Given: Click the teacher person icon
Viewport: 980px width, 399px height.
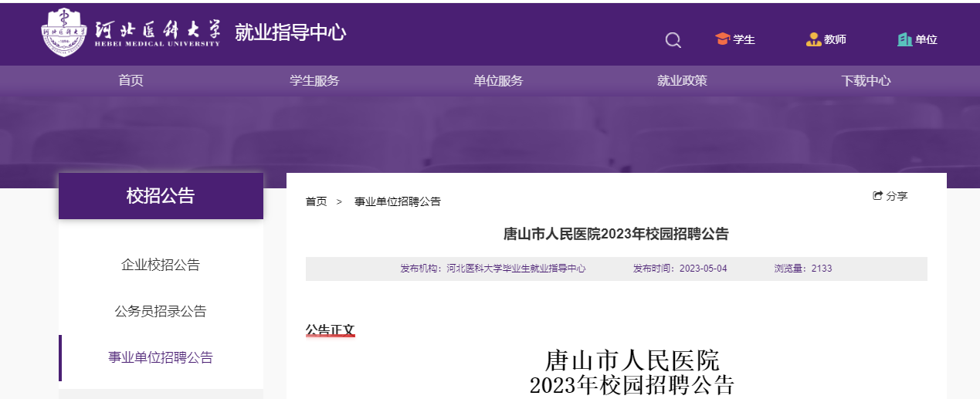Looking at the screenshot, I should tap(813, 39).
